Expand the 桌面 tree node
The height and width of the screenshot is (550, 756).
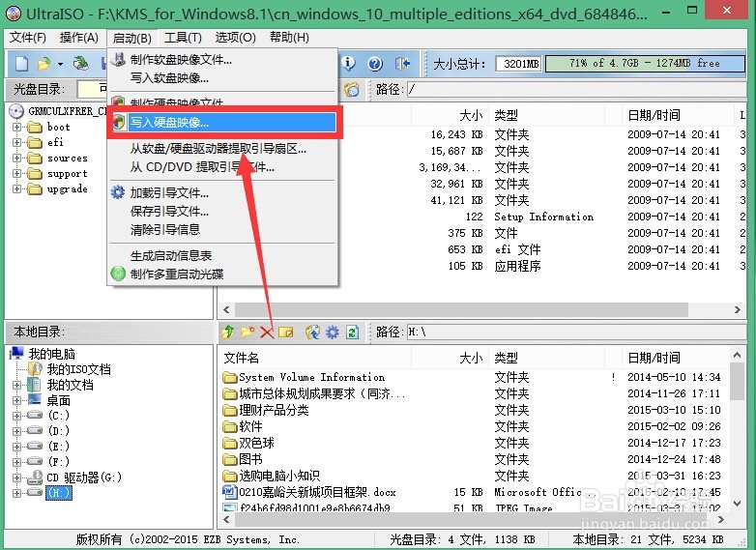[16, 400]
